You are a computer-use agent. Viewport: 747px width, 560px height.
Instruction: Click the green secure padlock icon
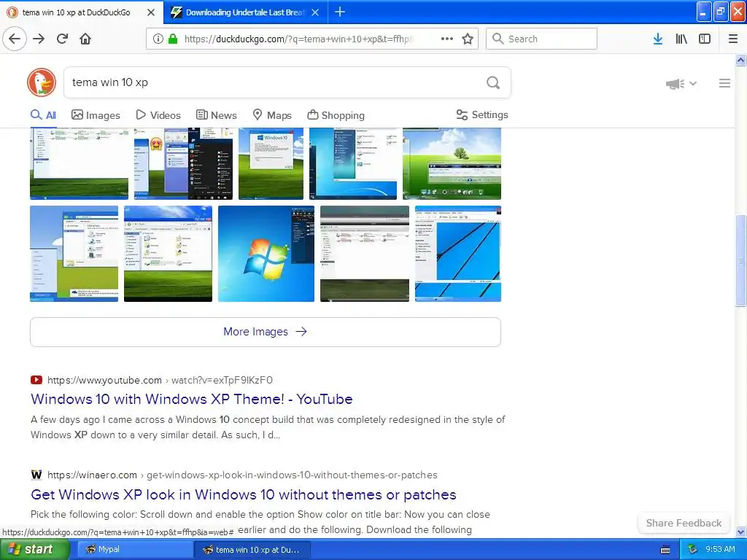pos(173,39)
